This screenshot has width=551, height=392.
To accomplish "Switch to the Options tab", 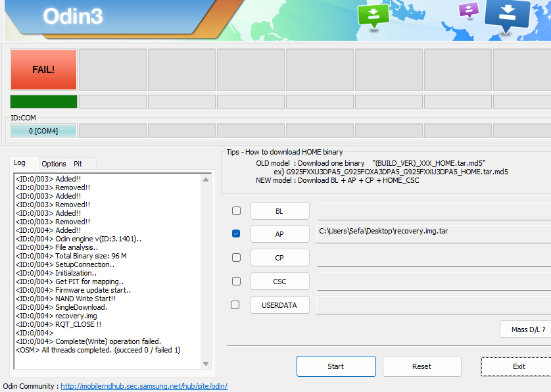I will [54, 164].
